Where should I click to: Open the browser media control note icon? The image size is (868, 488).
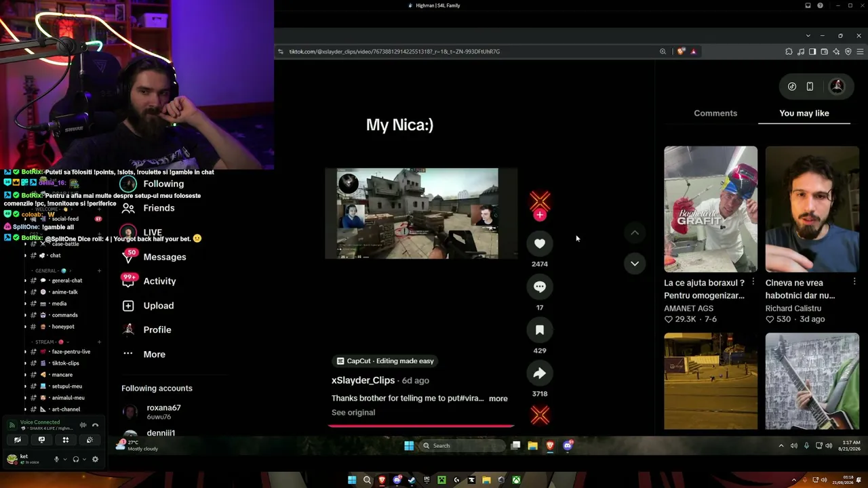tap(801, 52)
